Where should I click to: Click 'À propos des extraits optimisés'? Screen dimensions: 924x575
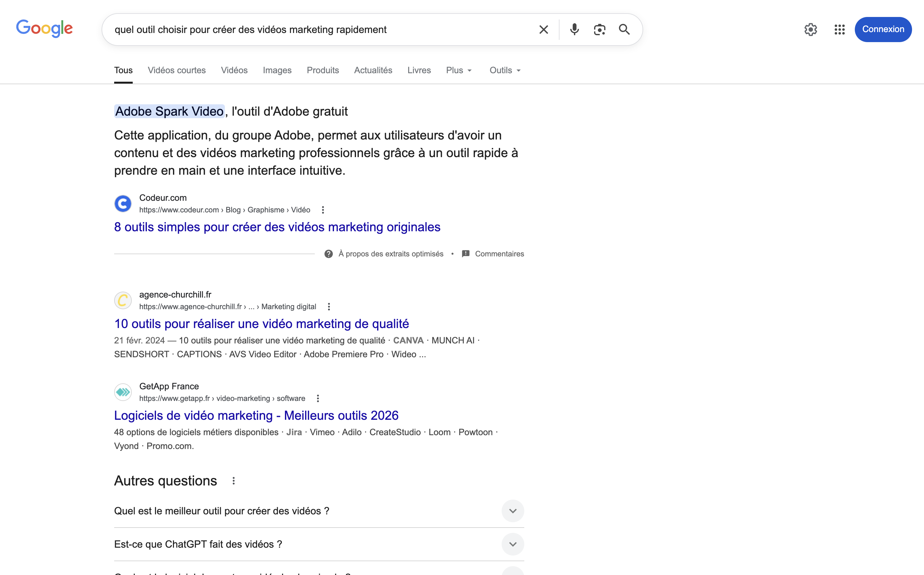(x=391, y=254)
